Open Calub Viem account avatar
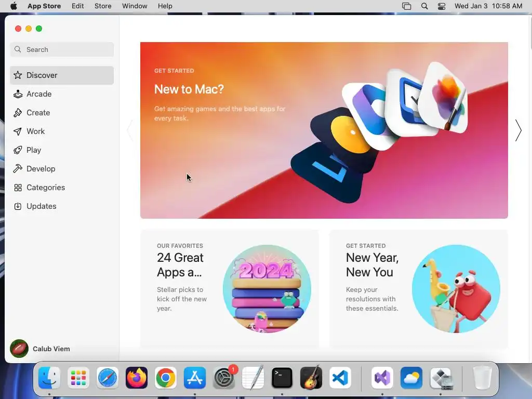532x399 pixels. pyautogui.click(x=19, y=349)
